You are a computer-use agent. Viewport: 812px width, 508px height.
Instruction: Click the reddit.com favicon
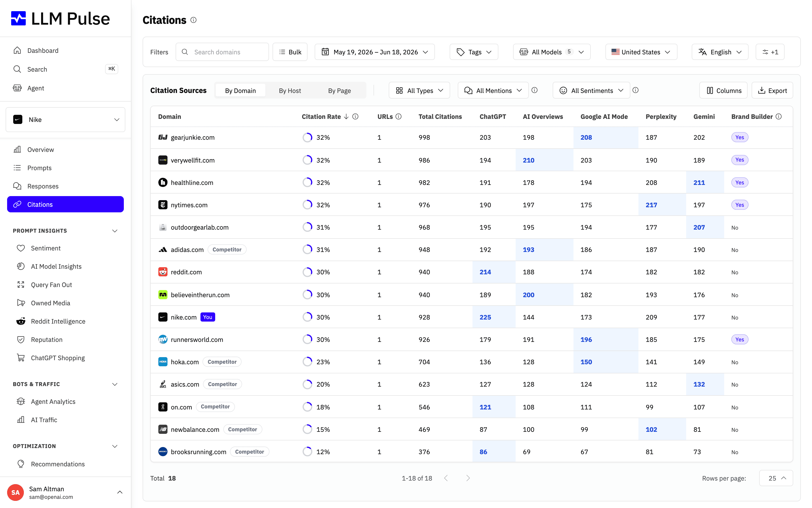pyautogui.click(x=163, y=272)
